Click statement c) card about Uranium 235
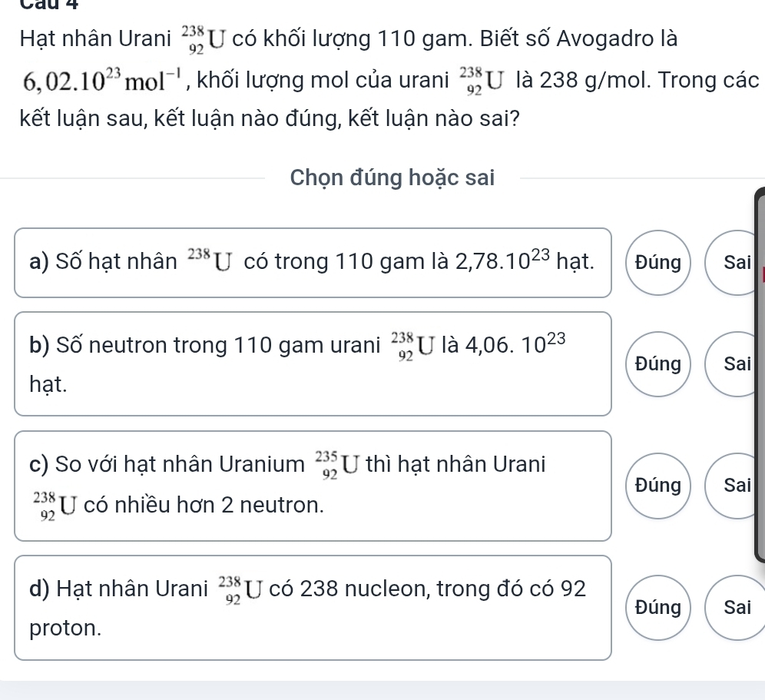 coord(313,486)
